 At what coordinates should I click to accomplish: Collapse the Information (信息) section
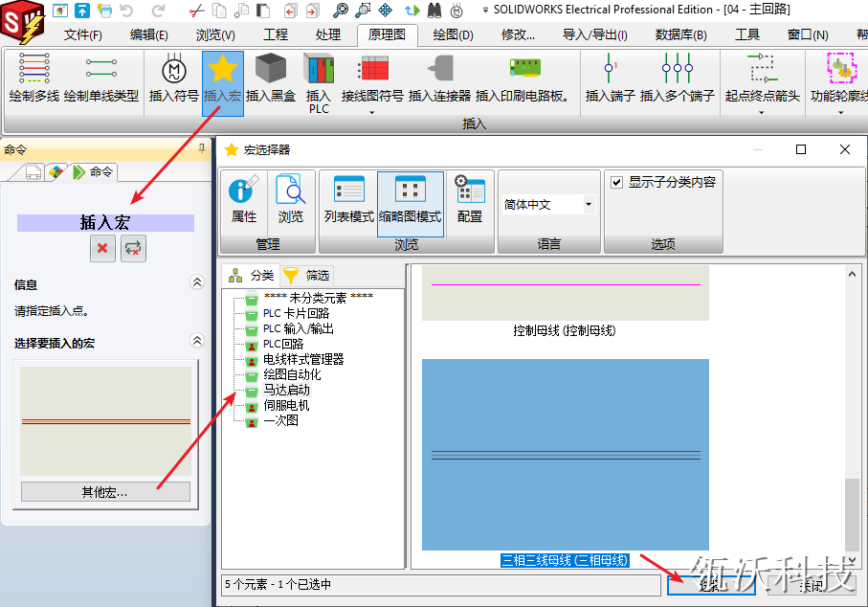click(197, 283)
